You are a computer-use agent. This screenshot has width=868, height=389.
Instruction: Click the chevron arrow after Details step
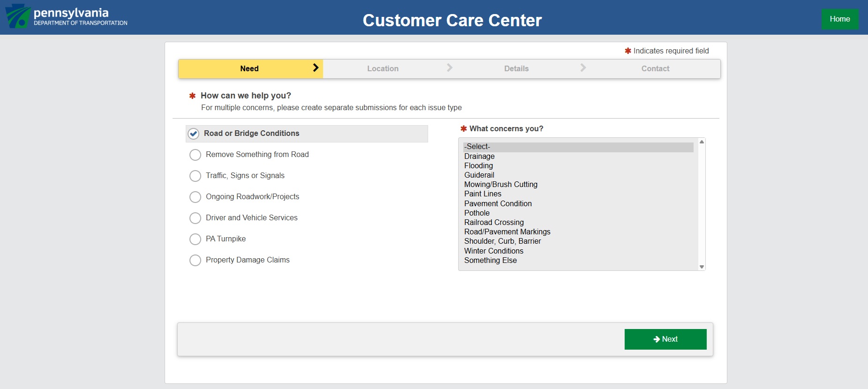pos(583,68)
